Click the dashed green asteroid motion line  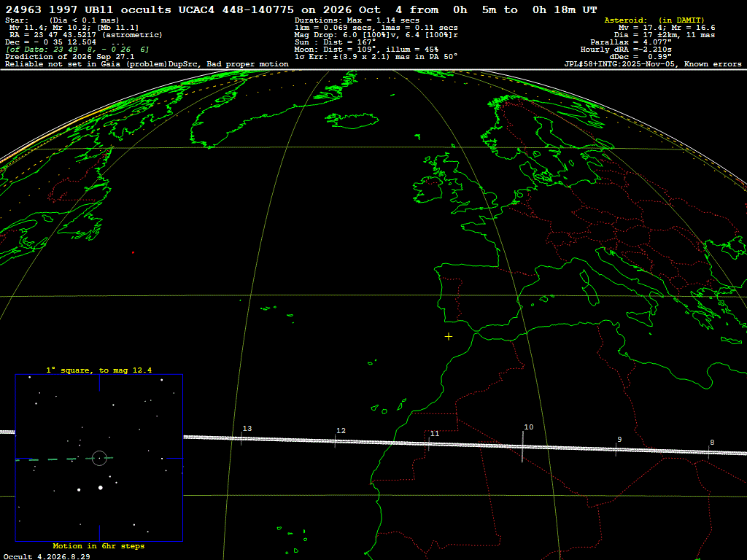(x=64, y=459)
